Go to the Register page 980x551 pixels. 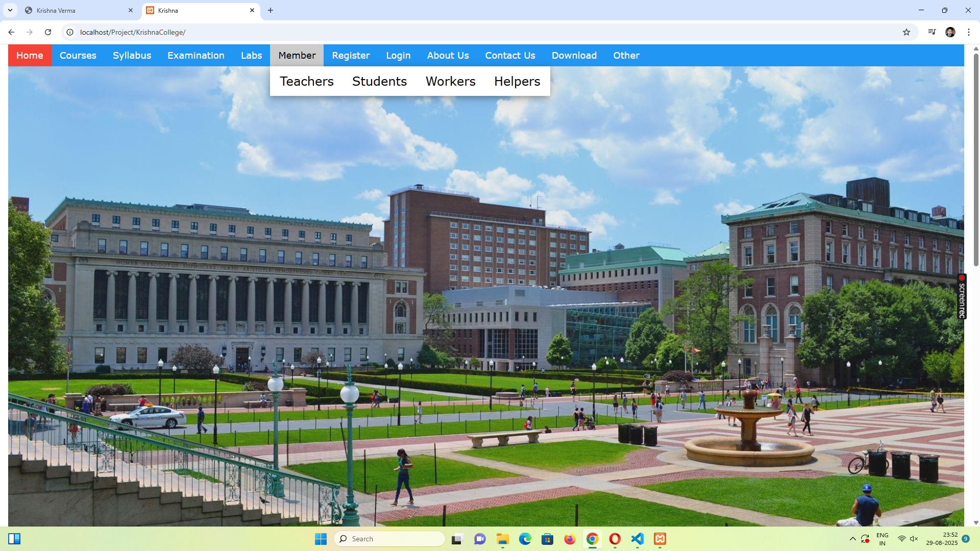point(351,55)
